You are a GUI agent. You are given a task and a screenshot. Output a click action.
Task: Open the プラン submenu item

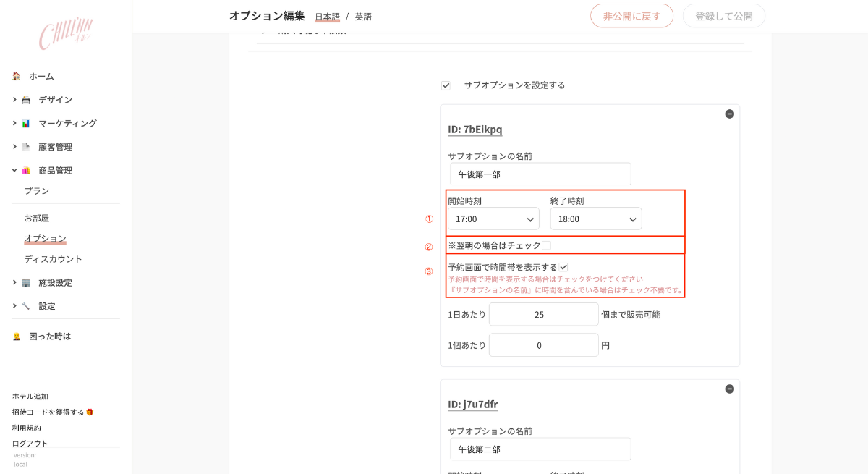37,191
